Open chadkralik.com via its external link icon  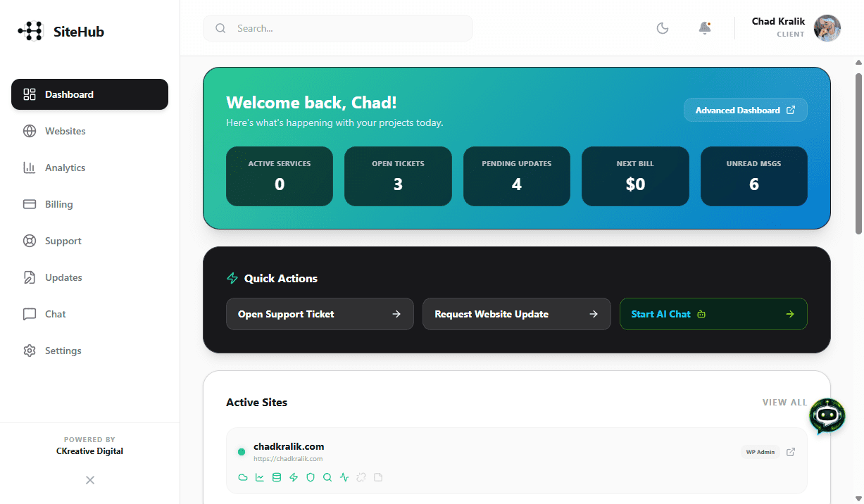791,452
